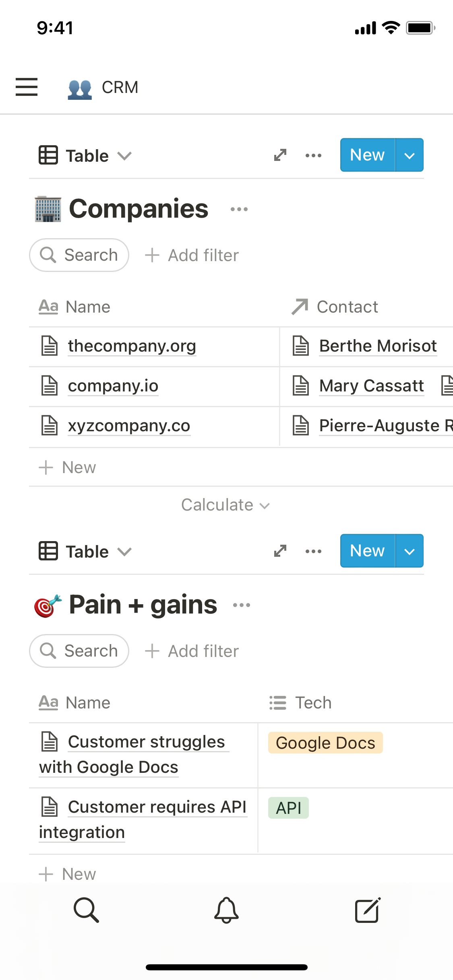Open ellipsis beside Companies heading
Screen dimensions: 453x980
click(239, 209)
